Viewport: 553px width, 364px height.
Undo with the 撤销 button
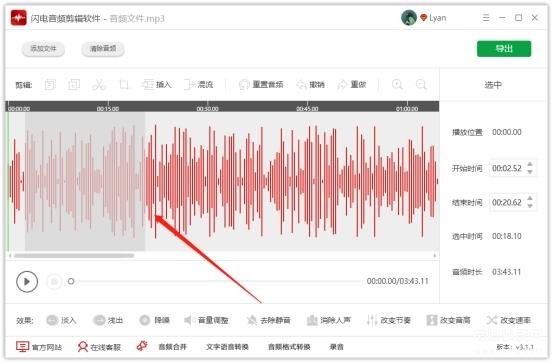pos(310,85)
